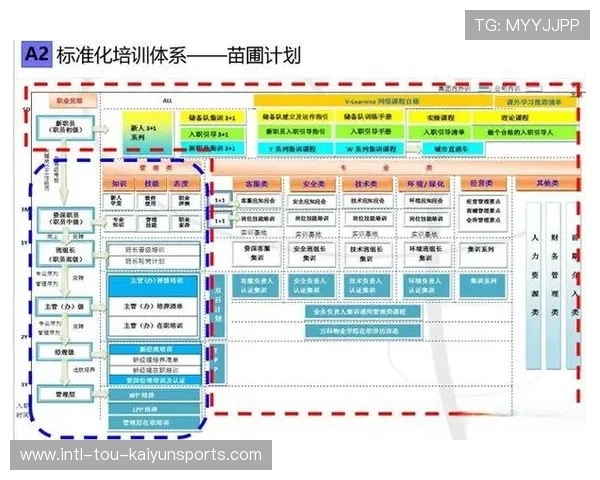Click the lower 1+1 box
The height and width of the screenshot is (480, 600).
pyautogui.click(x=220, y=220)
